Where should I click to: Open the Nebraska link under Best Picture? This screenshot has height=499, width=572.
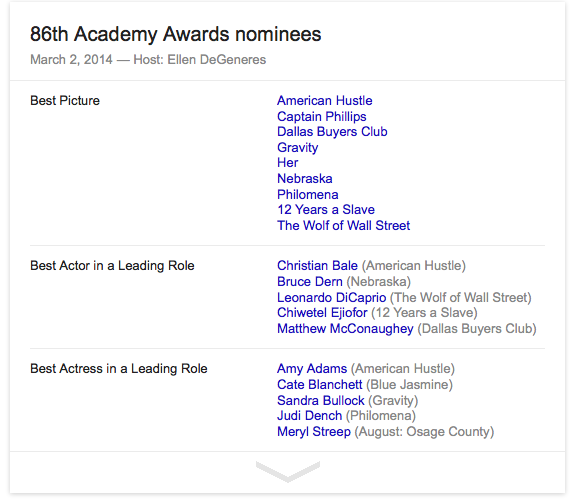pyautogui.click(x=305, y=178)
